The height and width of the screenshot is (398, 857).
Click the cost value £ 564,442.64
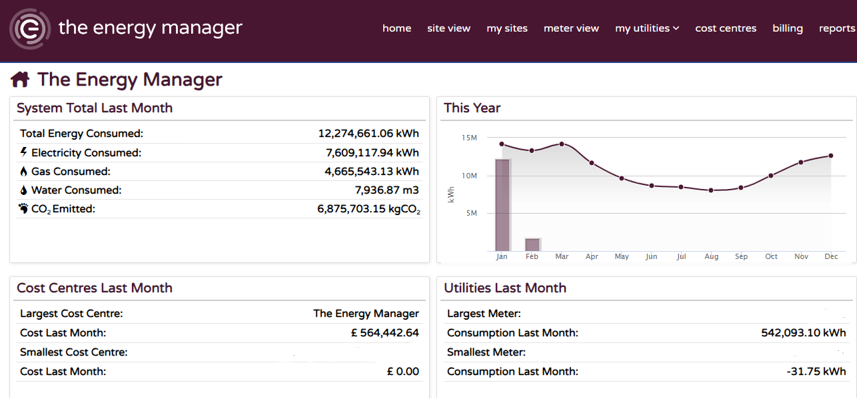click(385, 333)
